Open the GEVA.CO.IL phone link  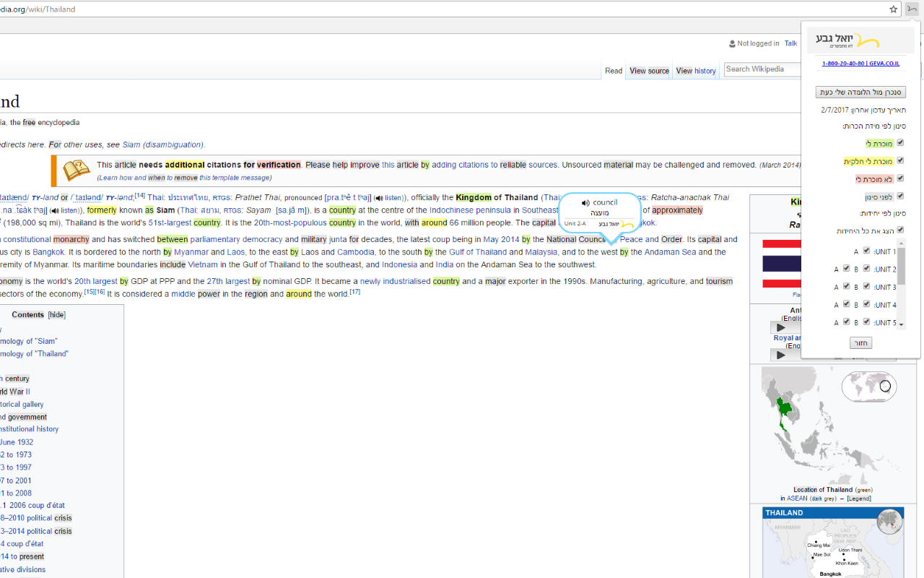[x=860, y=64]
